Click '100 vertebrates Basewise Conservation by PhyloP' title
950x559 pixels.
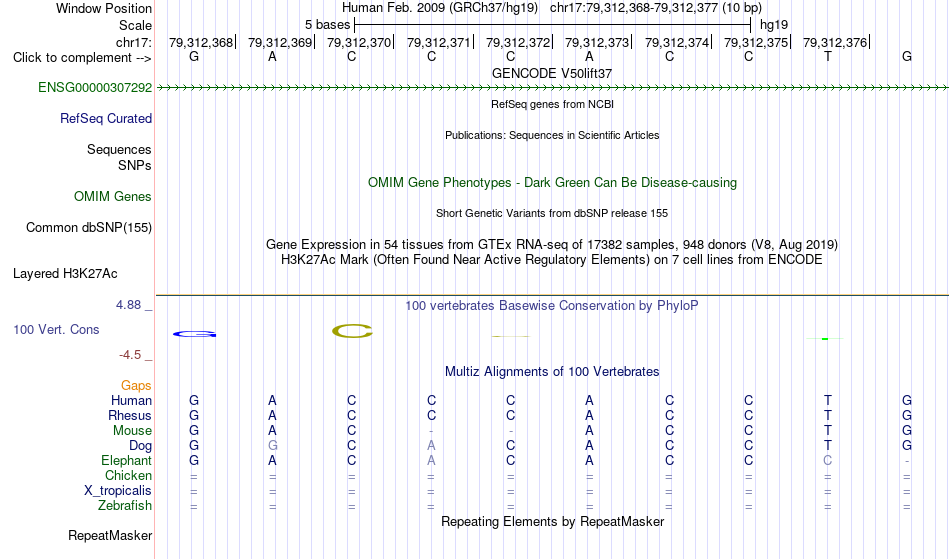coord(552,306)
